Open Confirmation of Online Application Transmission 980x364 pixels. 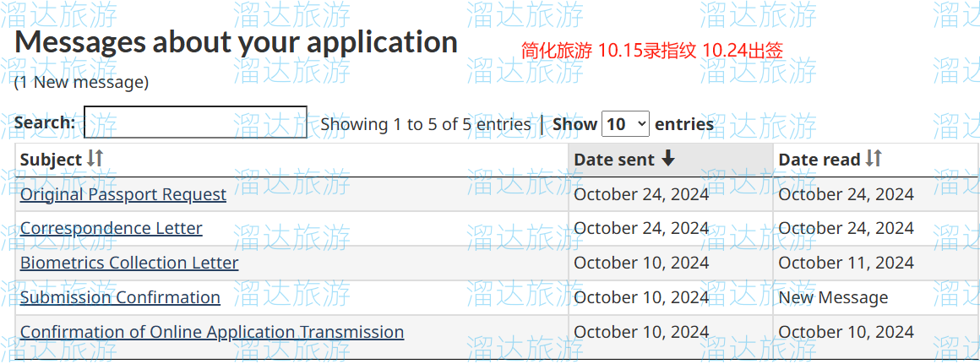pyautogui.click(x=212, y=331)
